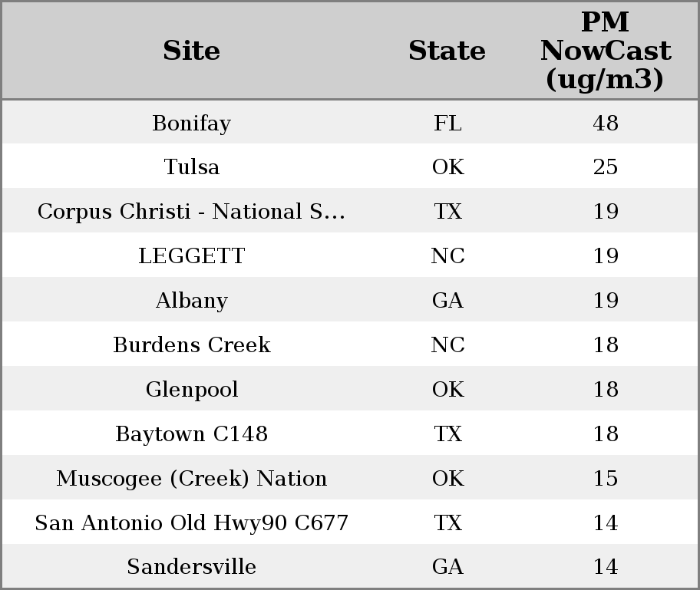The height and width of the screenshot is (590, 700).
Task: Select the Sandersville site cell
Action: click(x=191, y=566)
